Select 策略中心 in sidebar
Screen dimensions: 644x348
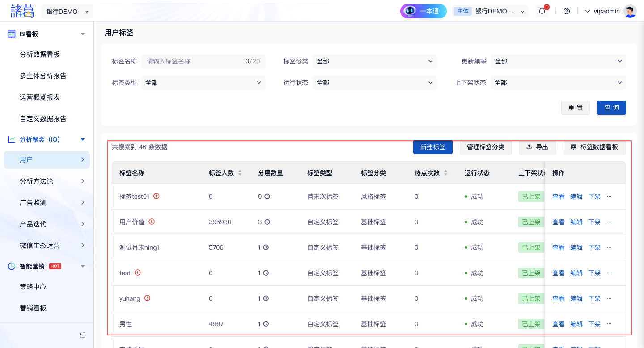(x=33, y=287)
